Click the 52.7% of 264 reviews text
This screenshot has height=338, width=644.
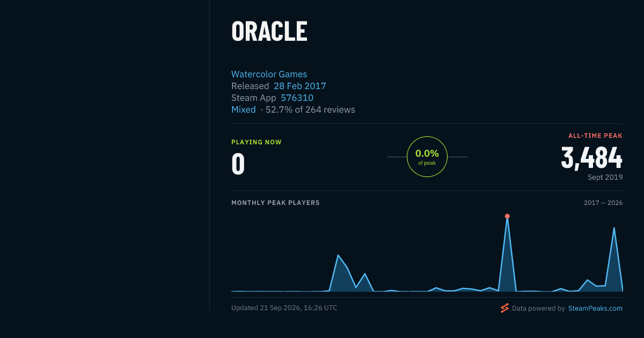[310, 109]
